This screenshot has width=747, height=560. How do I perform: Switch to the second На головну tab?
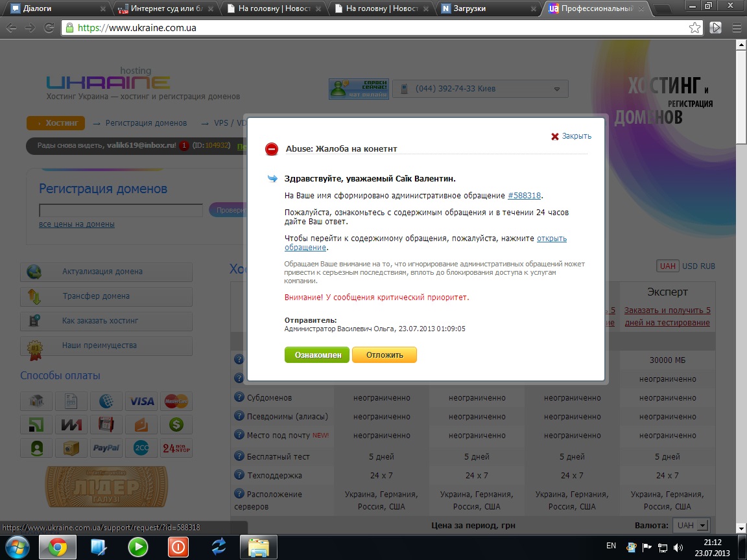(x=381, y=8)
